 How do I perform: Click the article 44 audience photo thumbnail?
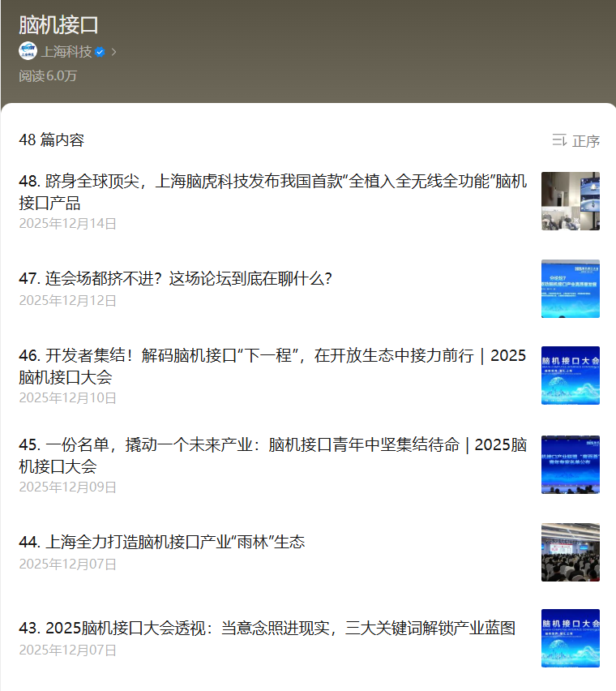tap(571, 552)
